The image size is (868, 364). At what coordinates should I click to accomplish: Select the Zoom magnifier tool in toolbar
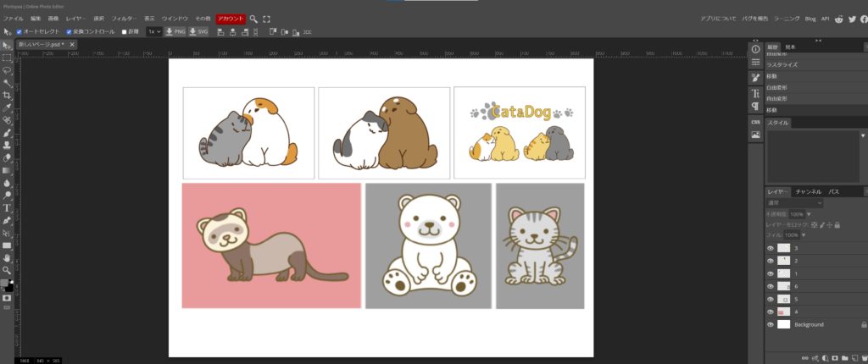tap(7, 269)
